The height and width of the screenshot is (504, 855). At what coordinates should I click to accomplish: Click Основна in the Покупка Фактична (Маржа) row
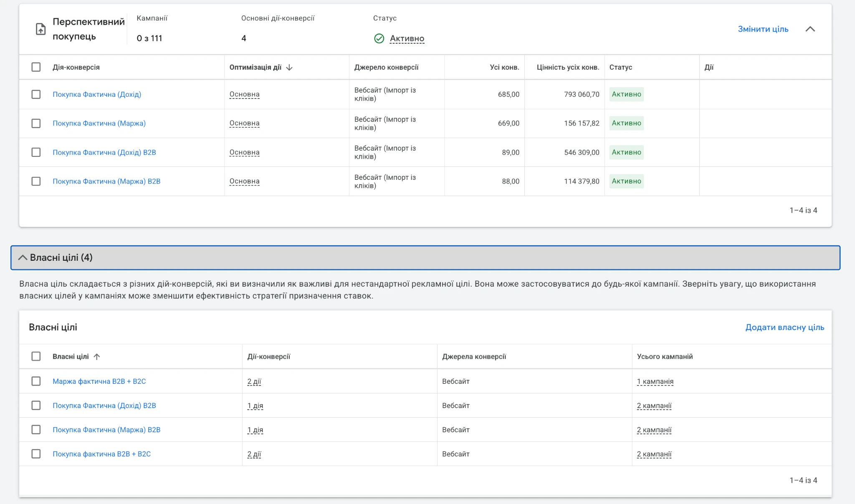coord(245,123)
